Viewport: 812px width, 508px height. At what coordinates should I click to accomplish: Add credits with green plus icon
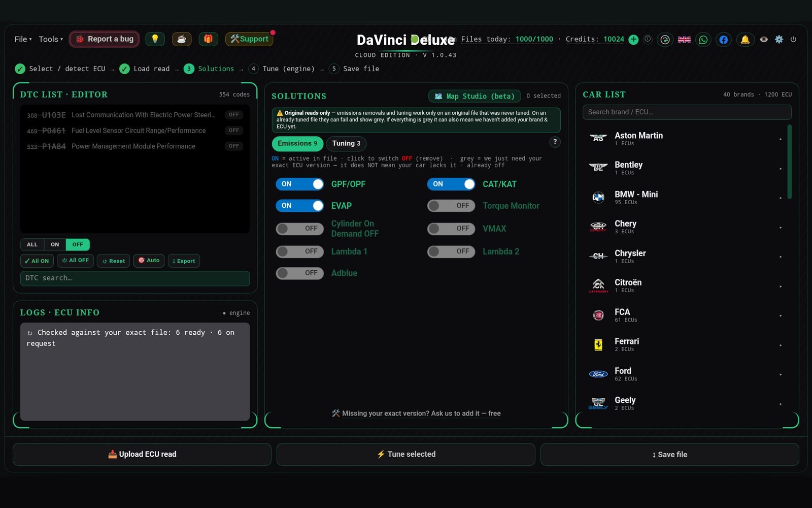click(633, 40)
